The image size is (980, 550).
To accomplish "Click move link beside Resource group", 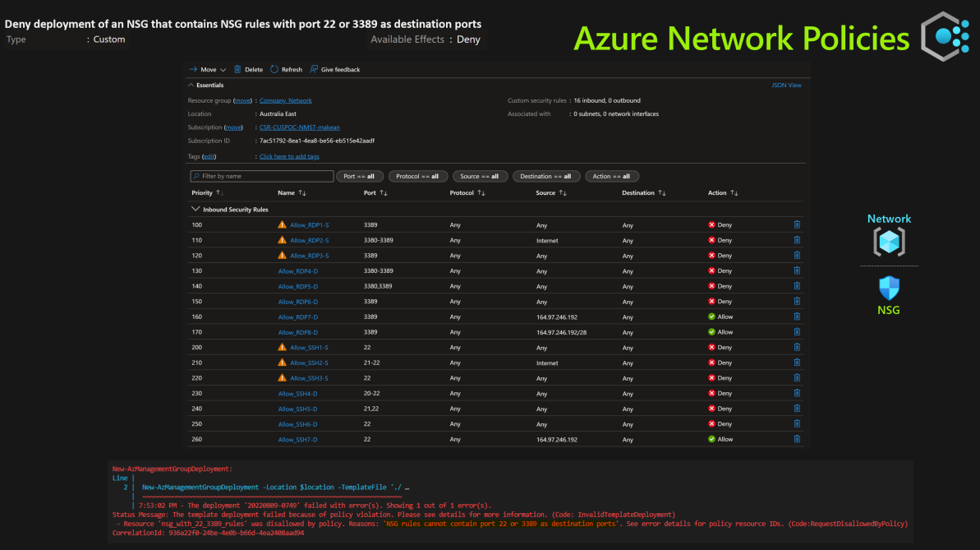I will pyautogui.click(x=242, y=100).
